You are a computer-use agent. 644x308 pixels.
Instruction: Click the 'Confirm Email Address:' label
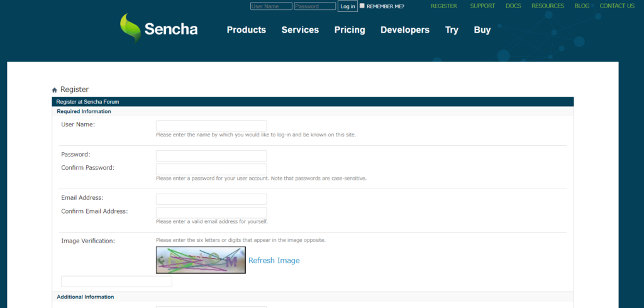(94, 211)
